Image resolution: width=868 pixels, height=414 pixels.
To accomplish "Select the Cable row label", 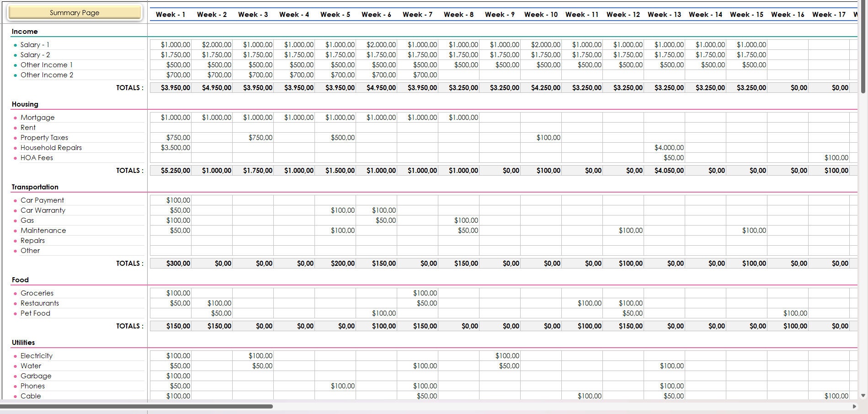I will tap(31, 396).
